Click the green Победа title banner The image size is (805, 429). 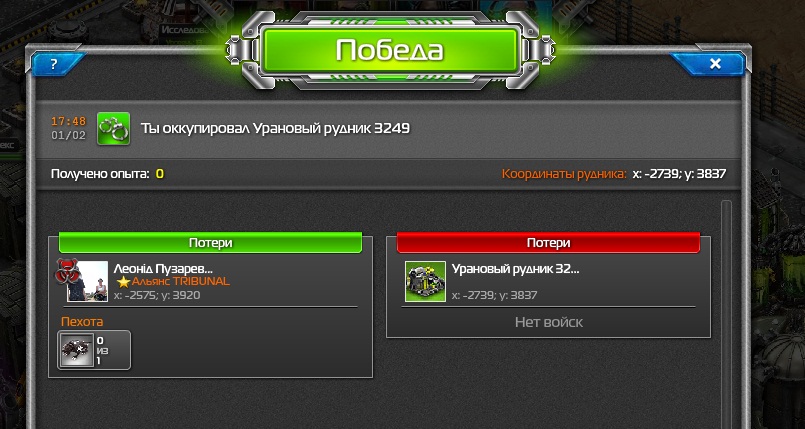[x=389, y=50]
